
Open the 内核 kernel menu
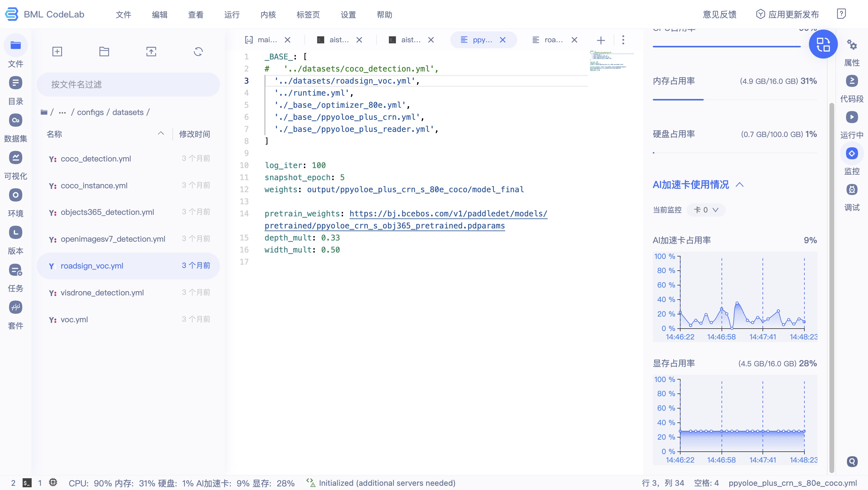pyautogui.click(x=268, y=14)
